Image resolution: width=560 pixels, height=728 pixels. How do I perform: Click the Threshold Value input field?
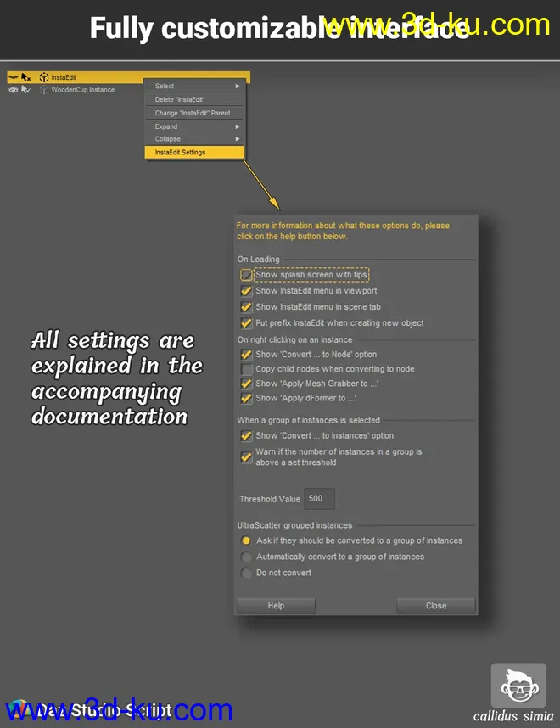point(320,499)
